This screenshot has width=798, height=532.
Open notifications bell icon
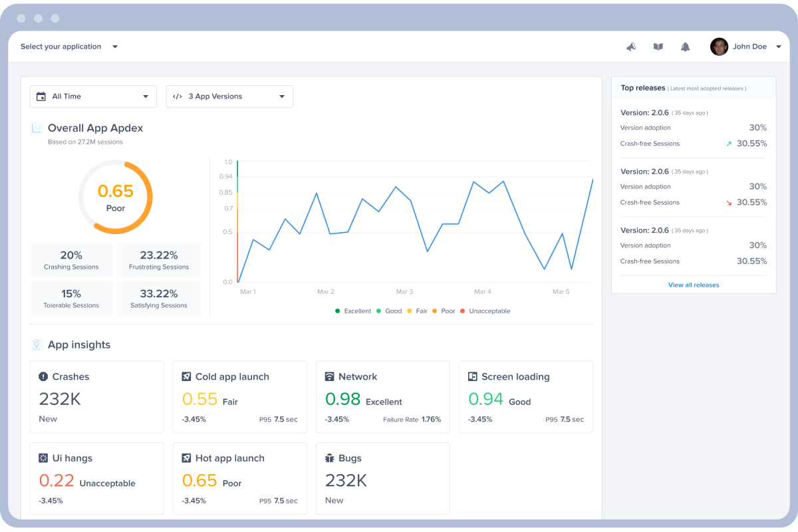point(685,47)
